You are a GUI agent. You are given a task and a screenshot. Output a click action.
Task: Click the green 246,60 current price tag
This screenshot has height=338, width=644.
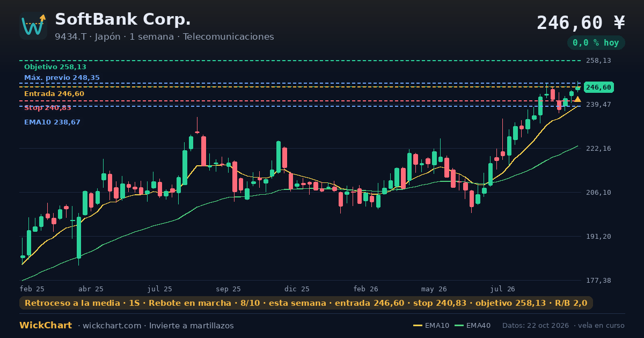pos(599,87)
